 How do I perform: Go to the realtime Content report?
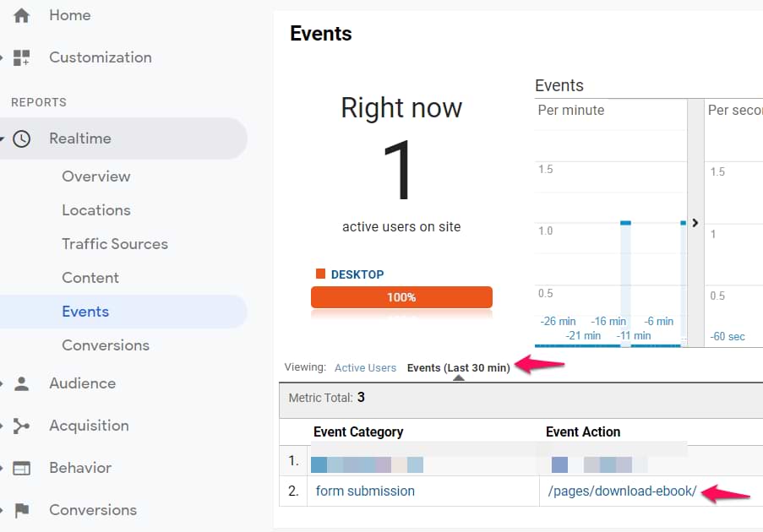coord(90,278)
